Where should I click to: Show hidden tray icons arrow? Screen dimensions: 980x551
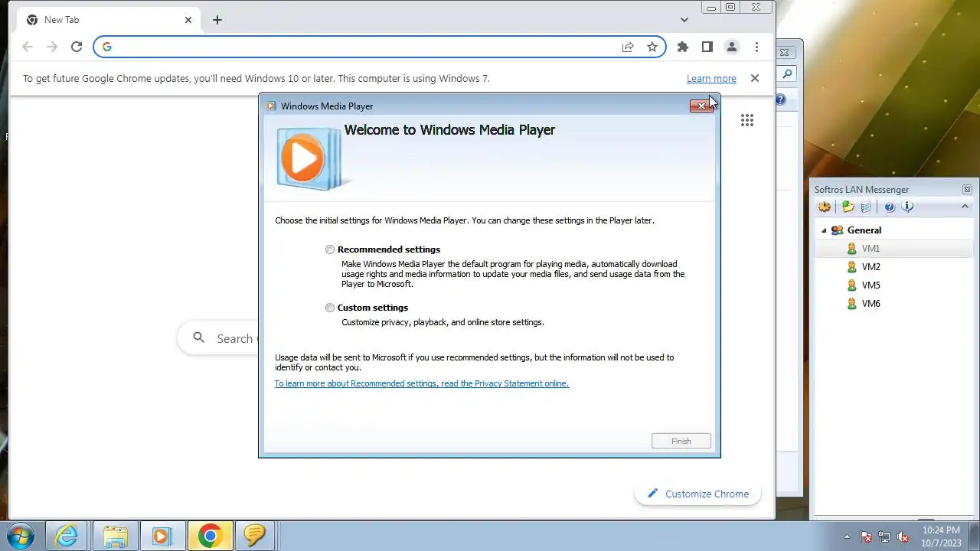[x=847, y=536]
